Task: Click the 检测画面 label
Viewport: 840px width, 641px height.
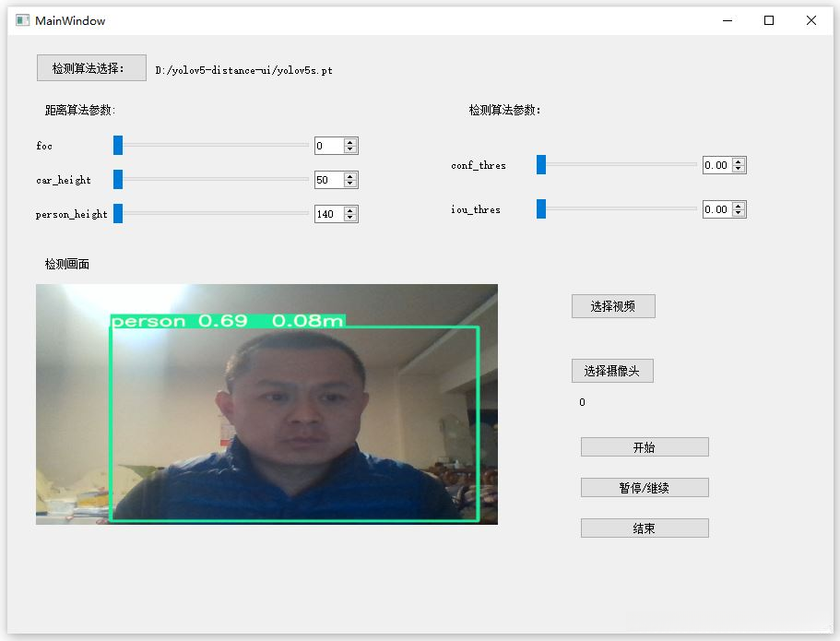Action: pos(67,264)
